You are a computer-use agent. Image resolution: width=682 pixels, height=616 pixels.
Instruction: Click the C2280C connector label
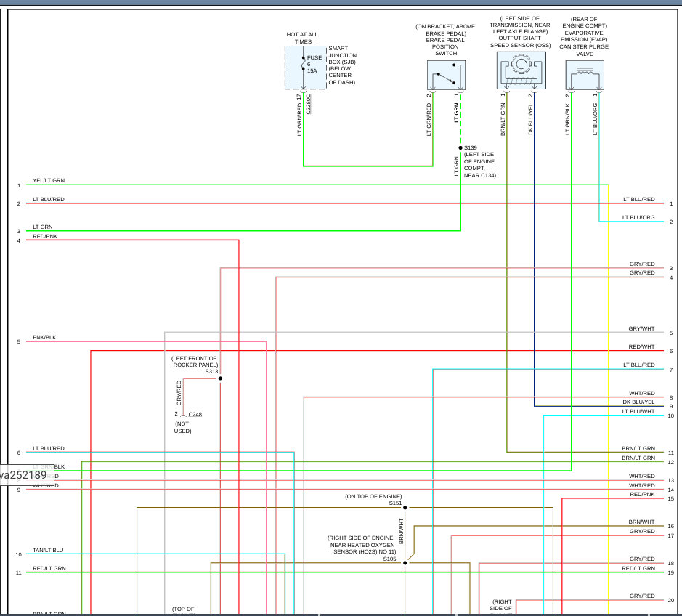pyautogui.click(x=309, y=103)
